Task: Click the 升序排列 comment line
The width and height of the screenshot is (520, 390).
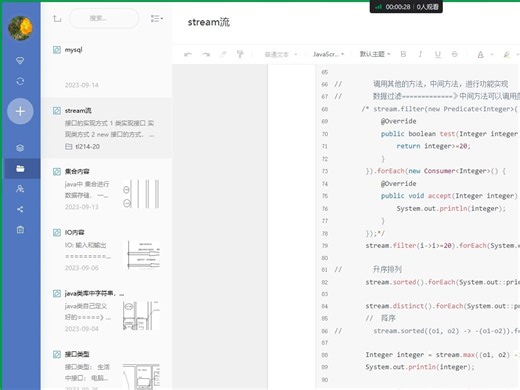Action: (387, 269)
